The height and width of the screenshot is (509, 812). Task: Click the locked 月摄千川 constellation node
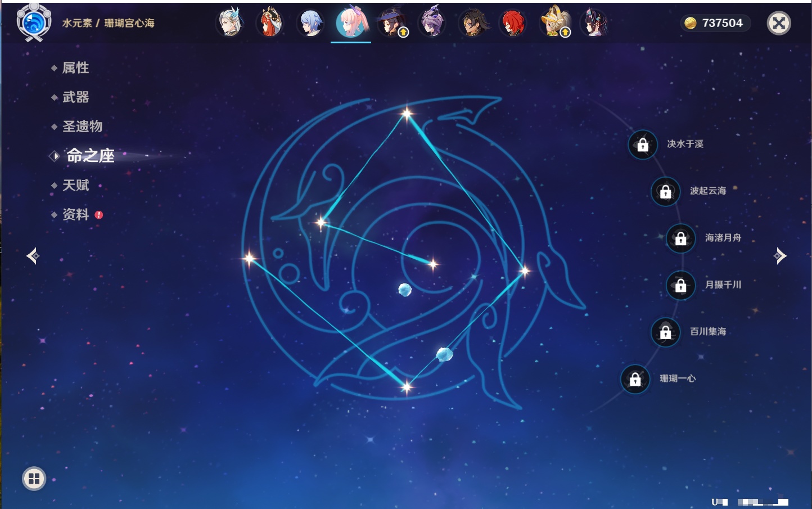680,285
